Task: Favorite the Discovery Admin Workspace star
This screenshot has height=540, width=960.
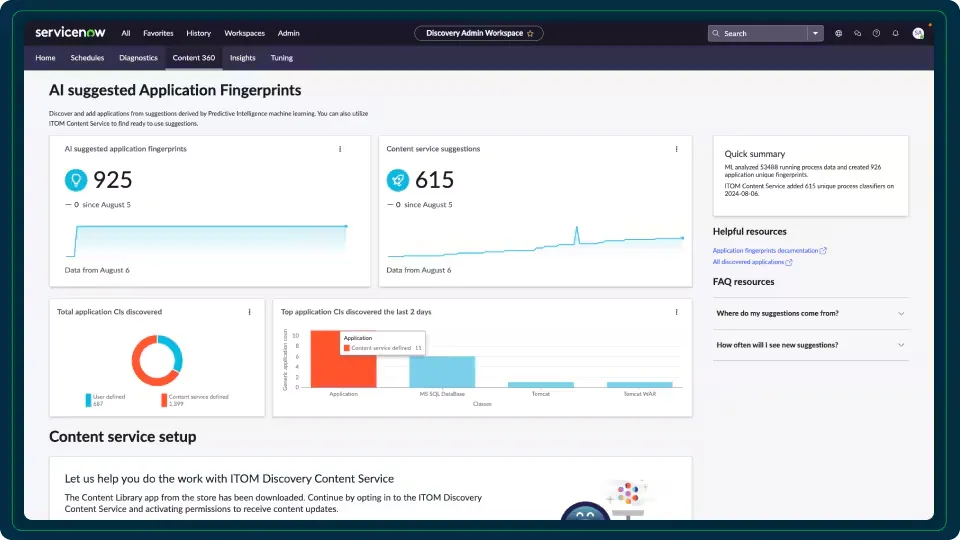Action: click(x=530, y=34)
